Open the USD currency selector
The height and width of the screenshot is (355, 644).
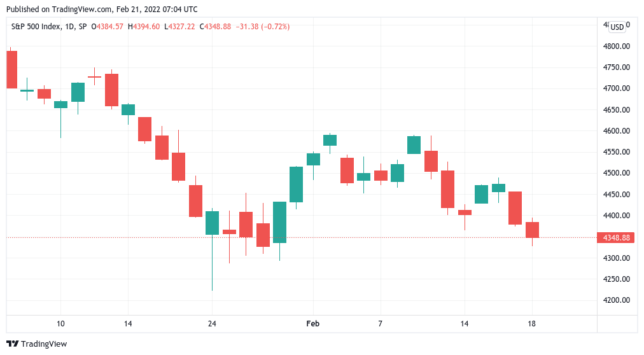[617, 27]
